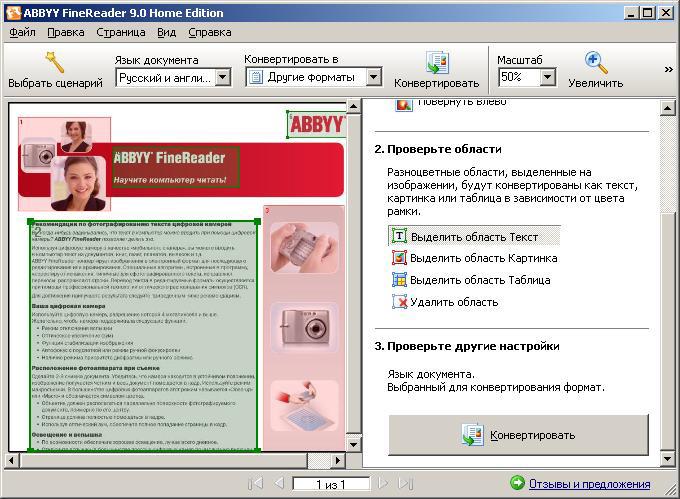Select the Выделить область Картинка tool
This screenshot has height=499, width=680.
click(x=475, y=258)
